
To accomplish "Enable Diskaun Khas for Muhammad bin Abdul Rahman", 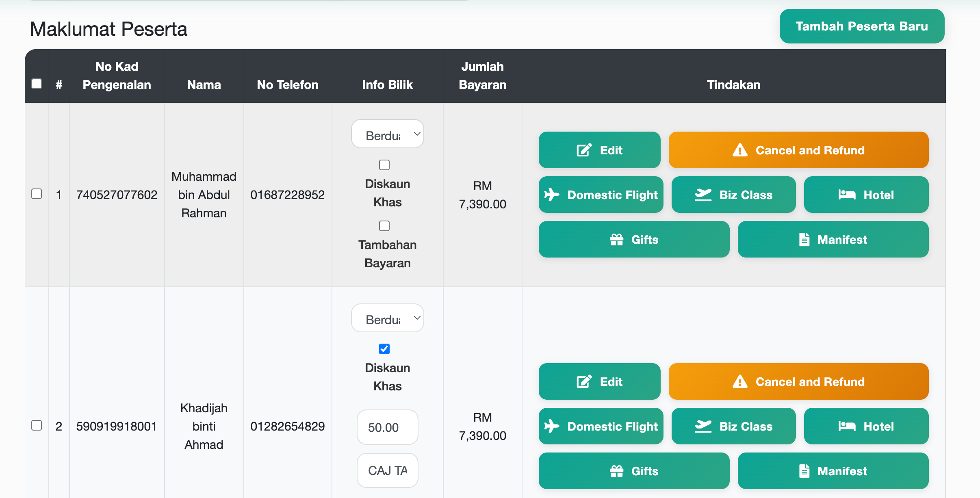I will pos(384,165).
